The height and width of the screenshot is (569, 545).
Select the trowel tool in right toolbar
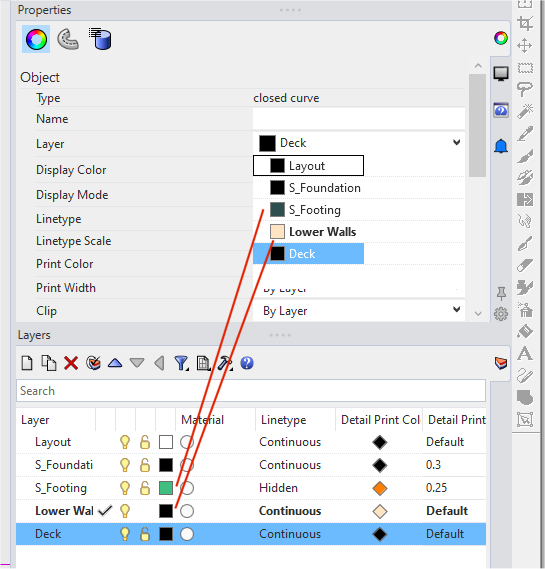(x=525, y=244)
